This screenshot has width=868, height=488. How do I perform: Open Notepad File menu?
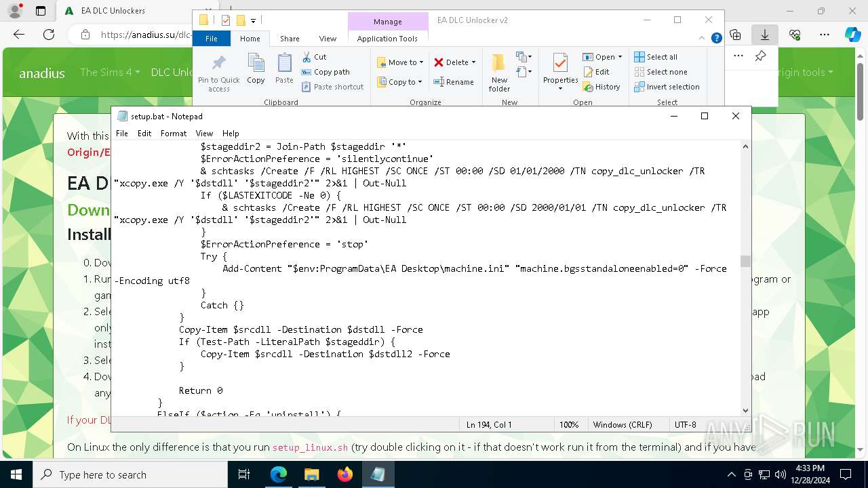122,134
